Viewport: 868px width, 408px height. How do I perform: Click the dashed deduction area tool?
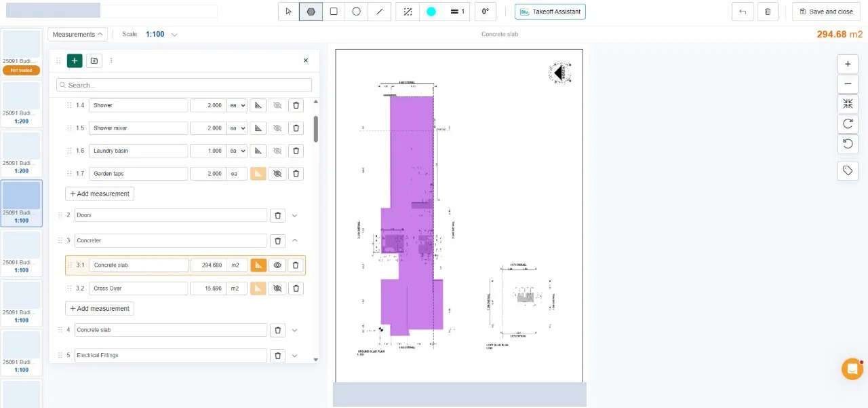(x=408, y=12)
